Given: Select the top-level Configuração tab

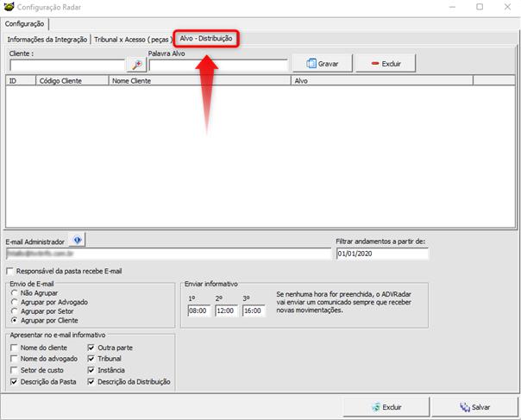Looking at the screenshot, I should tap(25, 24).
